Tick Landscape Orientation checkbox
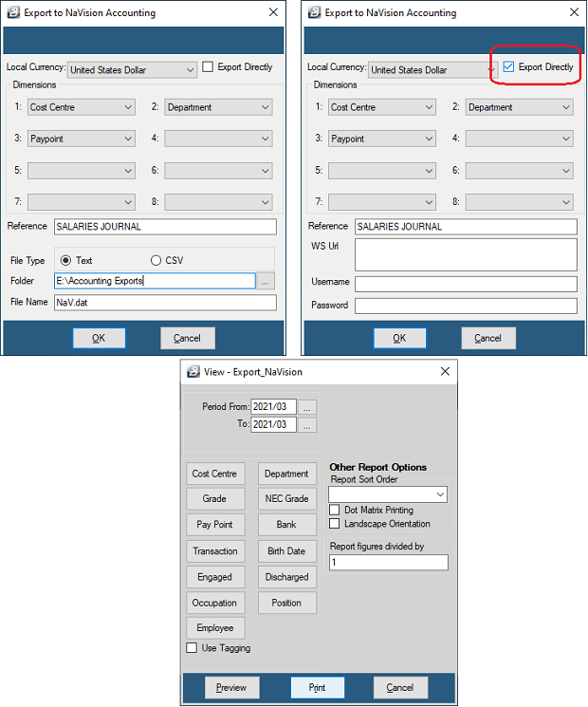This screenshot has width=588, height=707. (x=335, y=524)
